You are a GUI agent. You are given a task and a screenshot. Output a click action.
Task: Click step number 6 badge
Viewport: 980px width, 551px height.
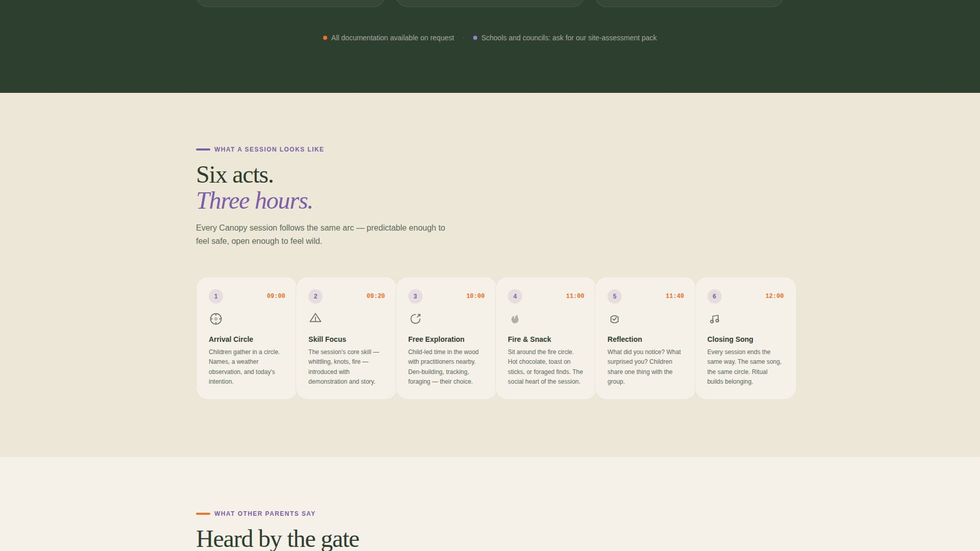pos(715,296)
